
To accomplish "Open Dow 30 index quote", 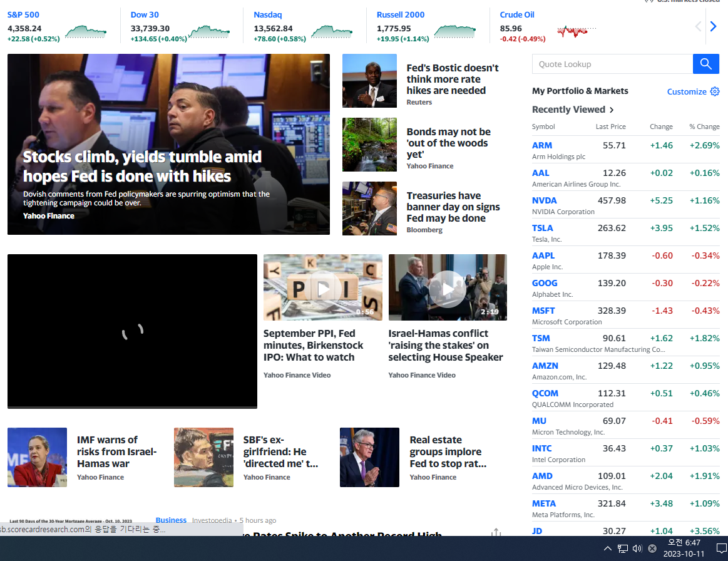I will 145,15.
